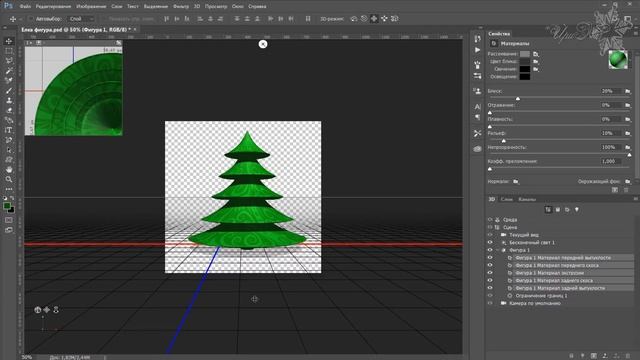Select the Move tool in toolbox
The image size is (640, 360).
9,41
